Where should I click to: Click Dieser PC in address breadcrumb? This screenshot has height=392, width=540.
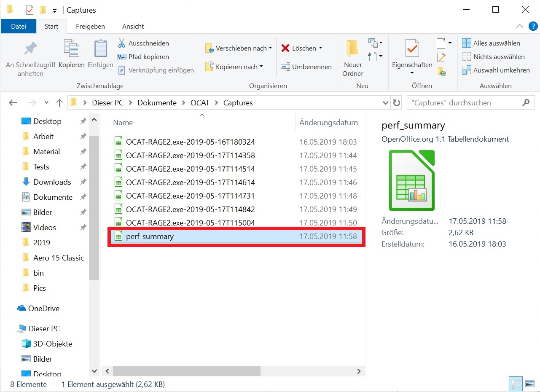108,102
